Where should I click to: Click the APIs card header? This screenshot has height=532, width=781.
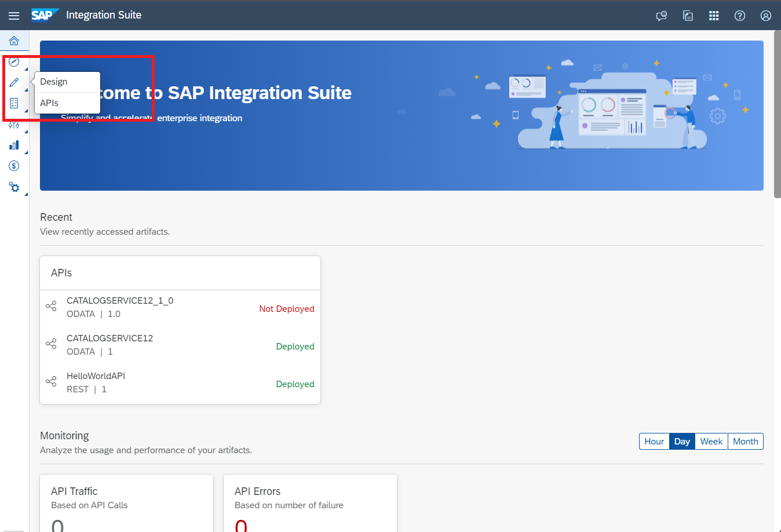click(180, 273)
